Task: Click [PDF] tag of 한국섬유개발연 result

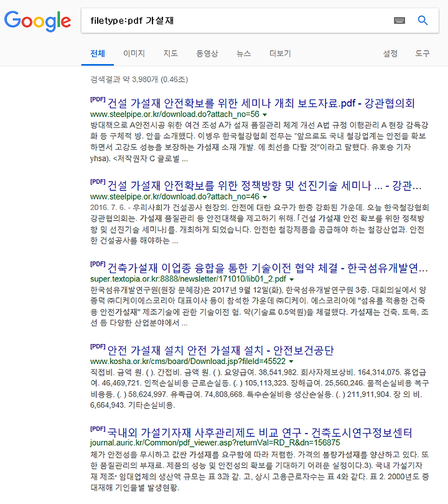Action: pos(98,264)
